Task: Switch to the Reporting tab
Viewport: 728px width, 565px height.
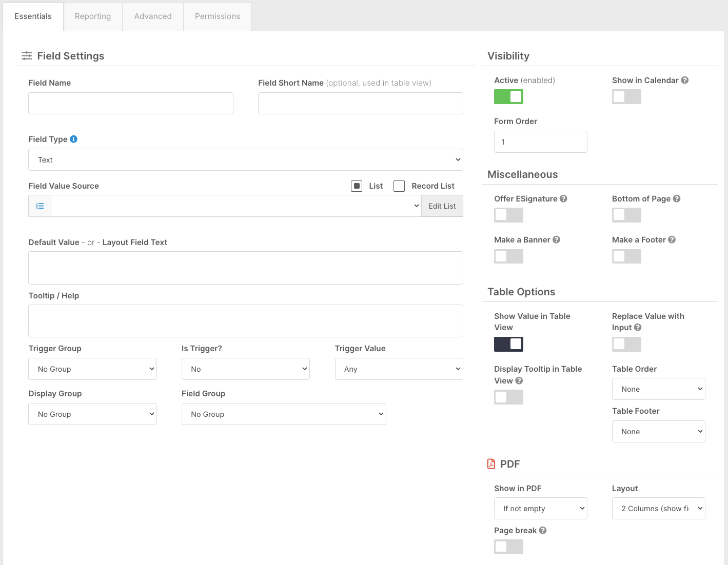Action: [x=93, y=16]
